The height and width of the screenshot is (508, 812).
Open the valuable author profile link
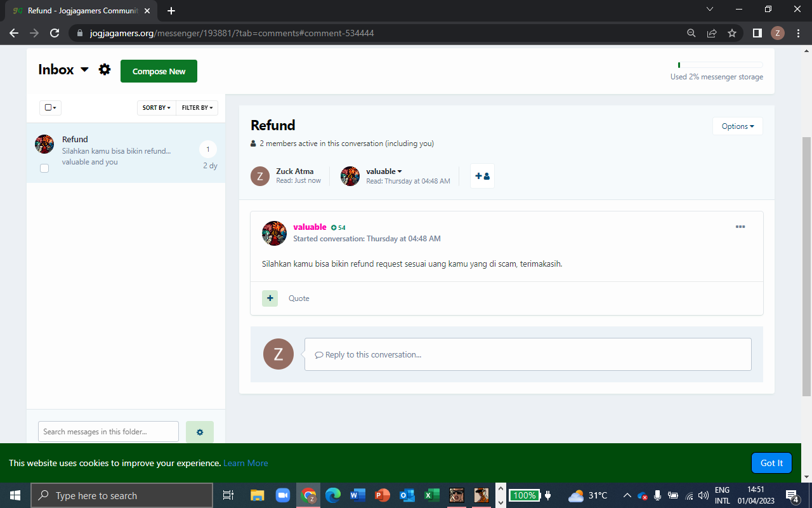click(310, 227)
